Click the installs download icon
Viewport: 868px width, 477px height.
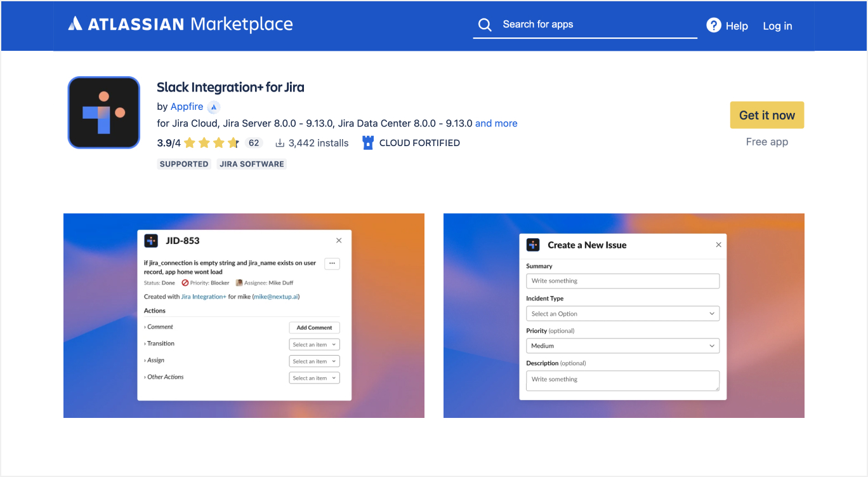(x=279, y=143)
